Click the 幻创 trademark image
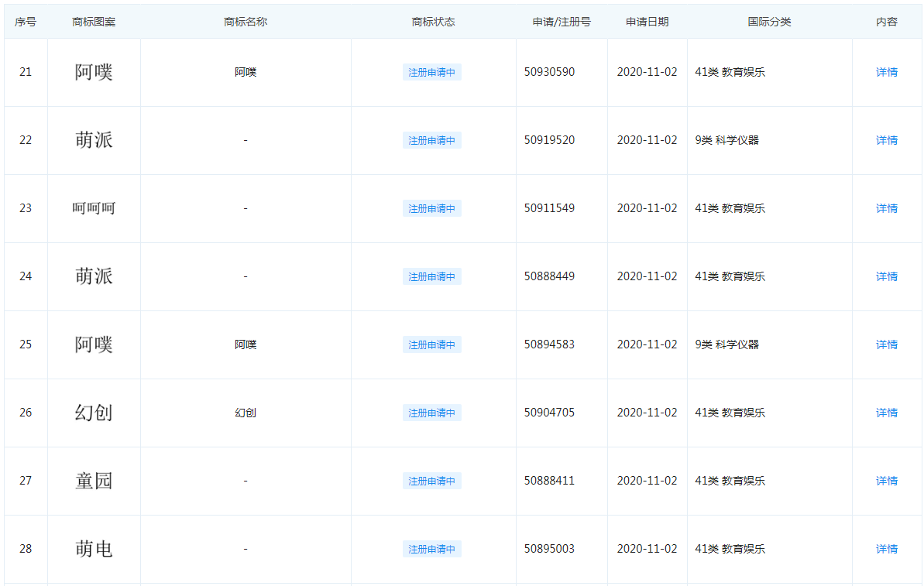This screenshot has height=586, width=924. click(x=94, y=413)
